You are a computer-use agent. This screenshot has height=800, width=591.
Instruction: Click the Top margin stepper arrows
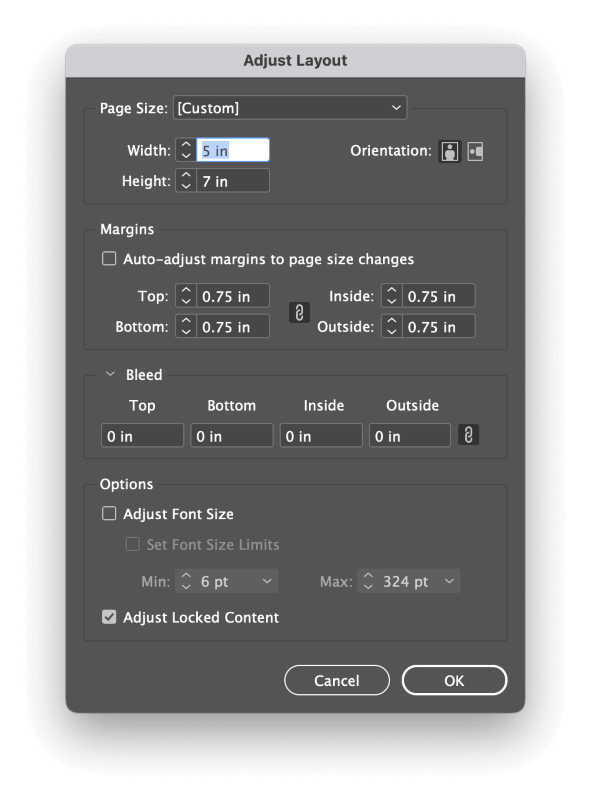(186, 296)
